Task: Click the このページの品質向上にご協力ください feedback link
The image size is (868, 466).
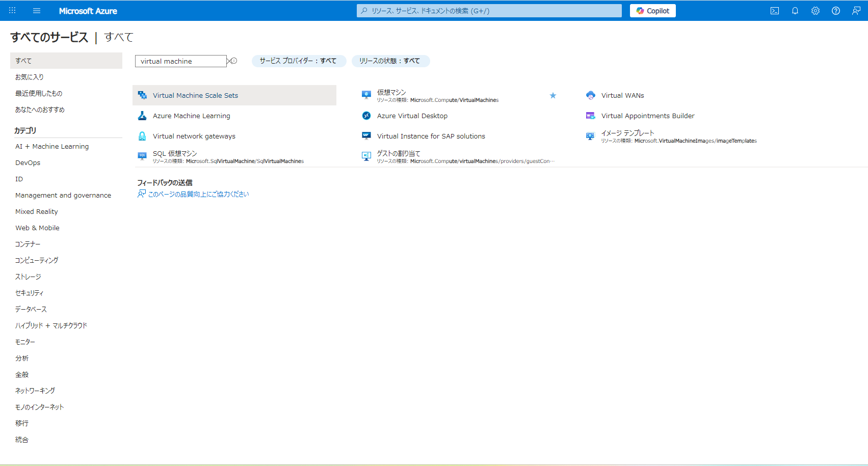Action: (198, 194)
